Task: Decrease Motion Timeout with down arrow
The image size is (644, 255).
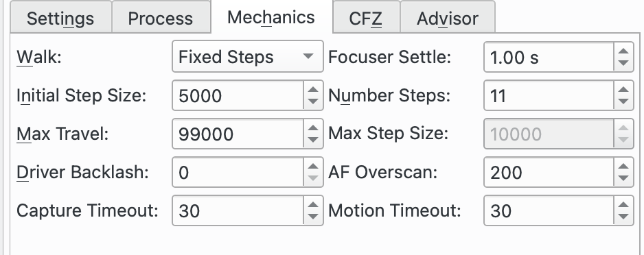Action: pos(623,217)
